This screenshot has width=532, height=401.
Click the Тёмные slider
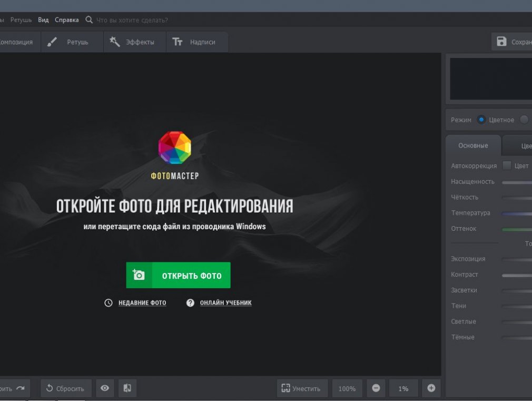click(517, 338)
